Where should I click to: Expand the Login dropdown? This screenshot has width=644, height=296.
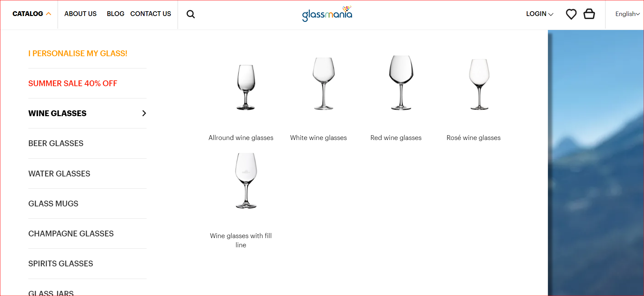539,14
